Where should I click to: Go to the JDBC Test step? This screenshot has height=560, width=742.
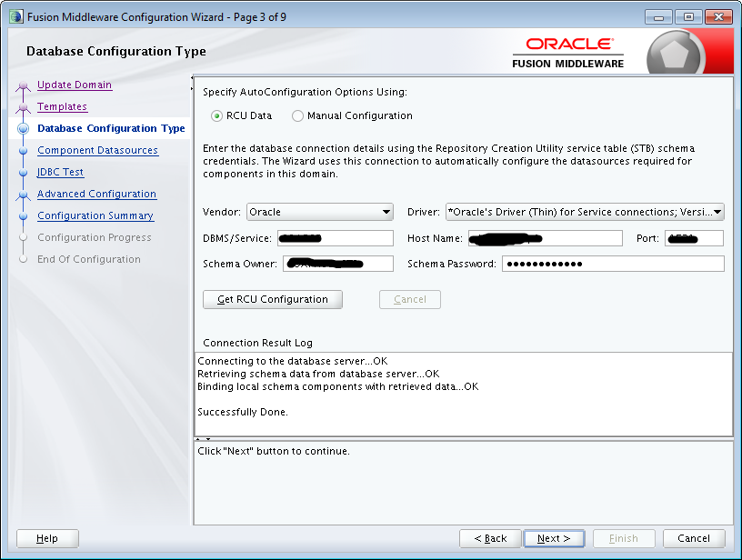pos(60,172)
